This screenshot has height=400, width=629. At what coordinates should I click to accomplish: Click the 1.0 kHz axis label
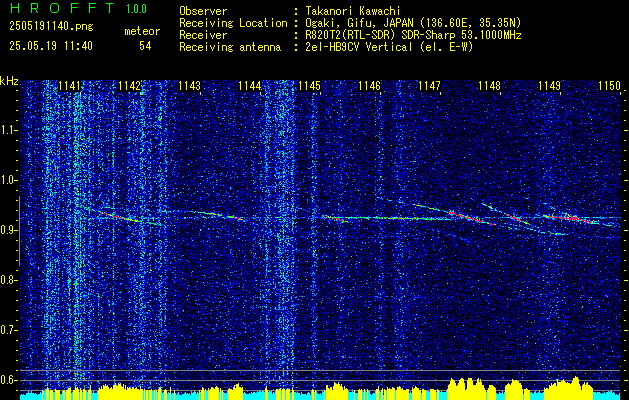click(x=8, y=181)
